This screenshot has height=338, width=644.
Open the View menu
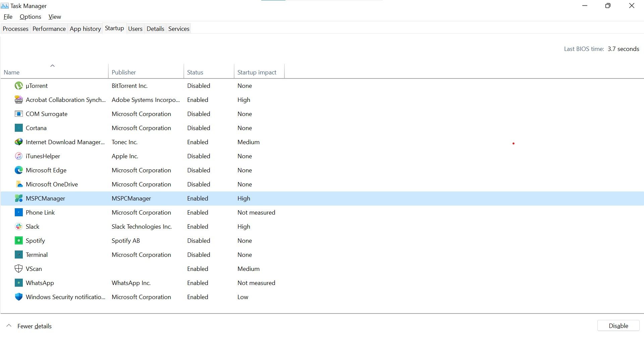pyautogui.click(x=55, y=17)
